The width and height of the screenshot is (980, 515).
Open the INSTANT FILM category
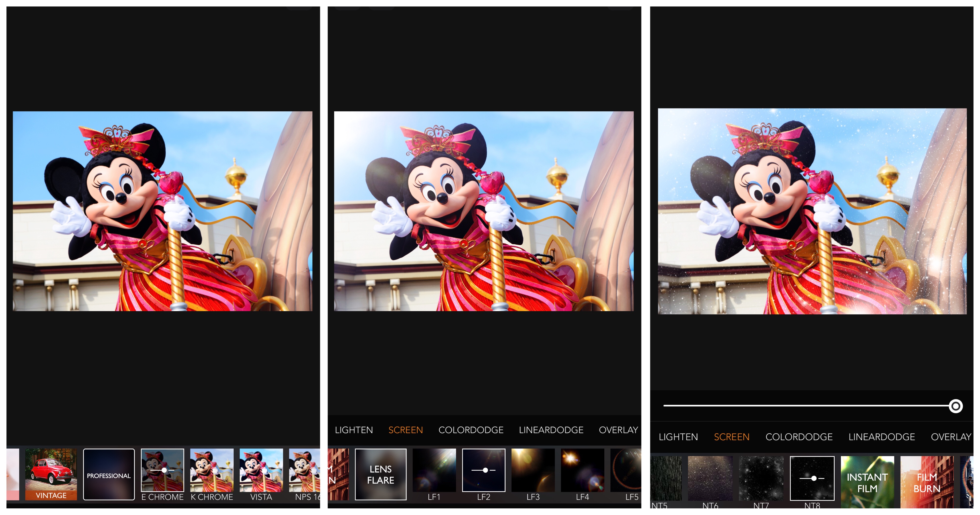click(867, 482)
